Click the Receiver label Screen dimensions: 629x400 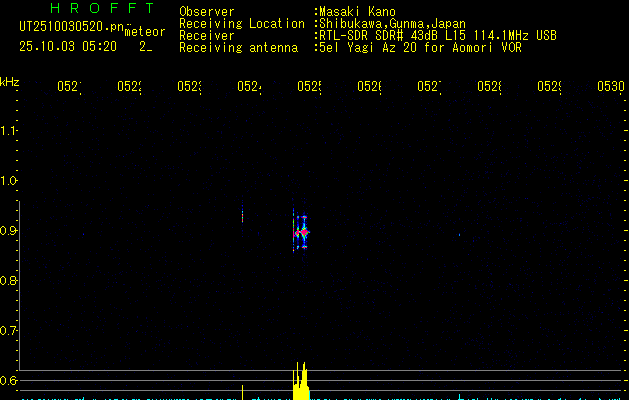[207, 36]
